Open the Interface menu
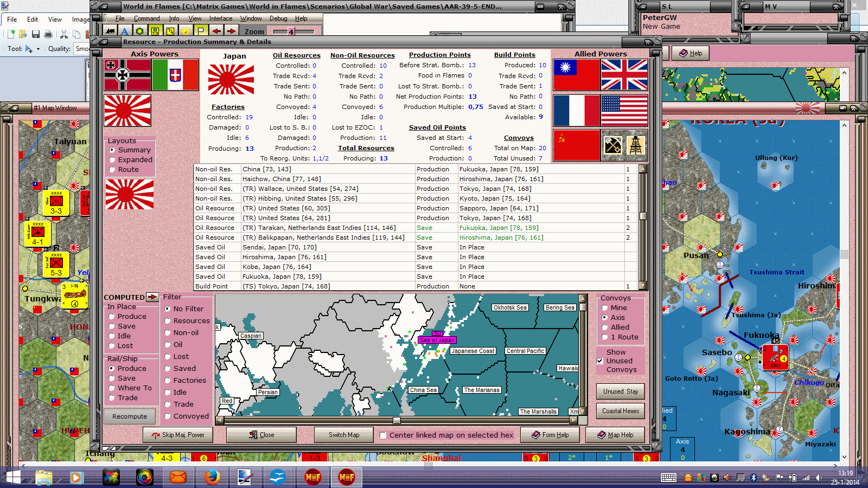The width and height of the screenshot is (868, 488). pyautogui.click(x=221, y=18)
